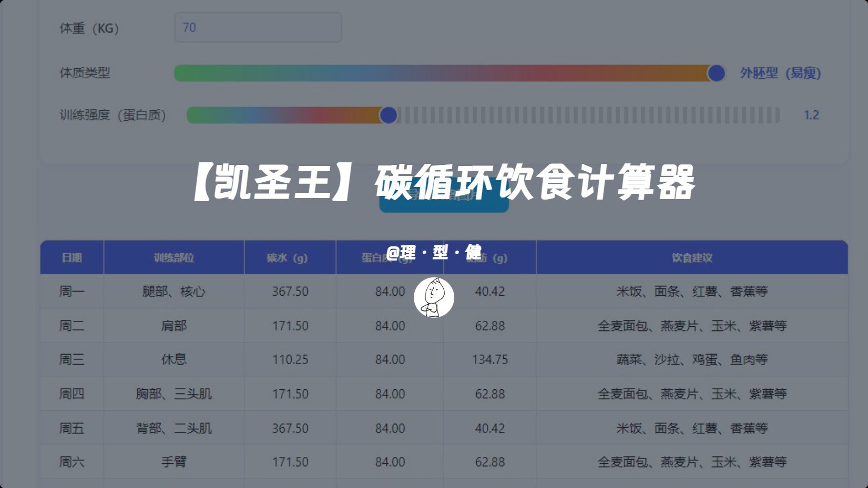
Task: Click 62.88 in the 周四 row
Action: [x=490, y=393]
